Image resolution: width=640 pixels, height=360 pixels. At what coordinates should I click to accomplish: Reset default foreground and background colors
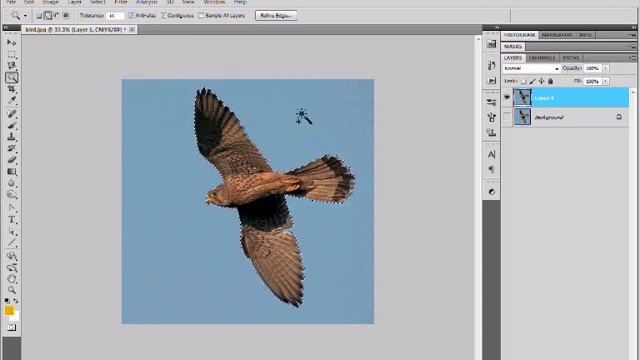(x=7, y=301)
